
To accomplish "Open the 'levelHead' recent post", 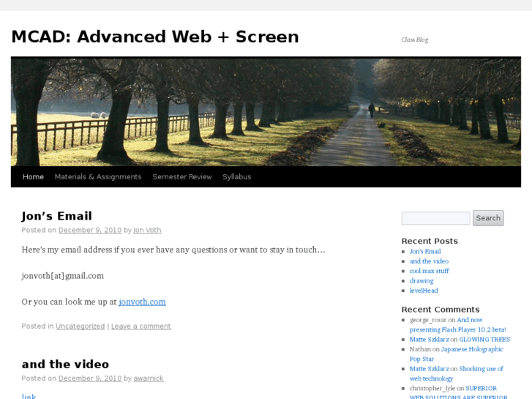I will tap(424, 291).
